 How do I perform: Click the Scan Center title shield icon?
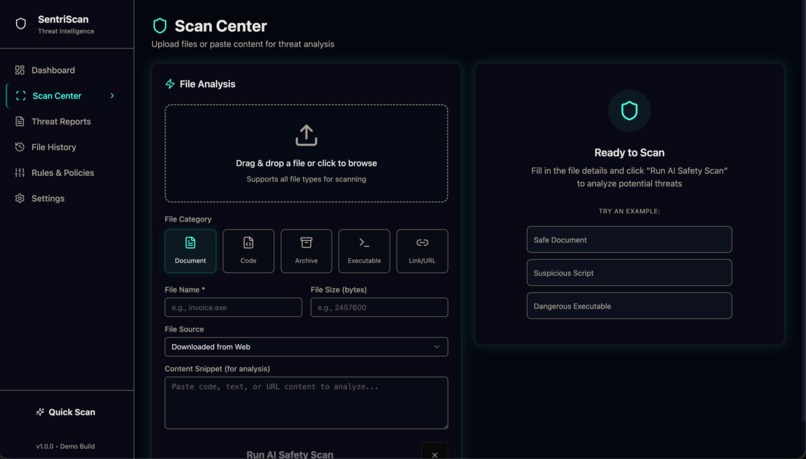pyautogui.click(x=160, y=26)
